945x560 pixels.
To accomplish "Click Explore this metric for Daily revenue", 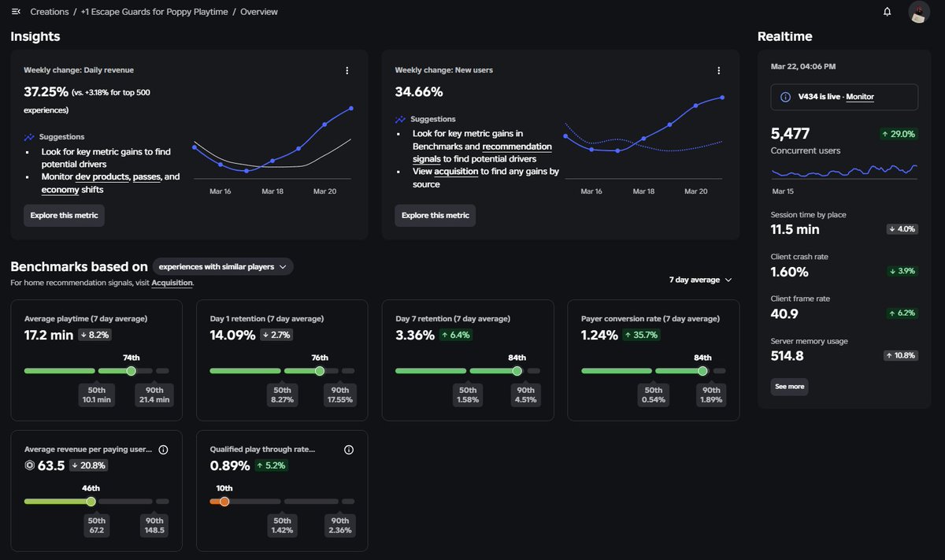I will 64,215.
